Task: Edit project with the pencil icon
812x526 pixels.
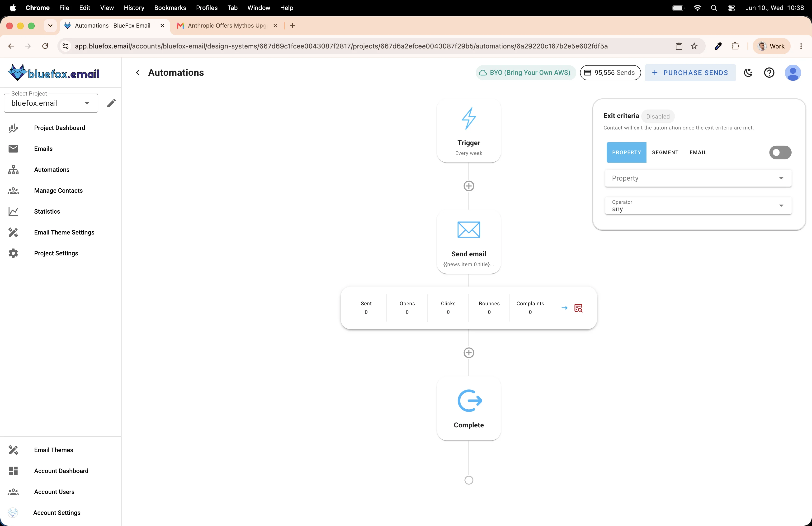Action: tap(111, 103)
